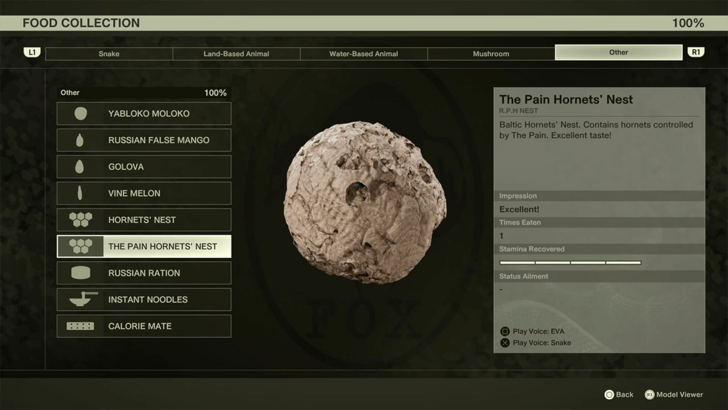Select the Vine Melon icon
The height and width of the screenshot is (410, 728).
[x=80, y=194]
